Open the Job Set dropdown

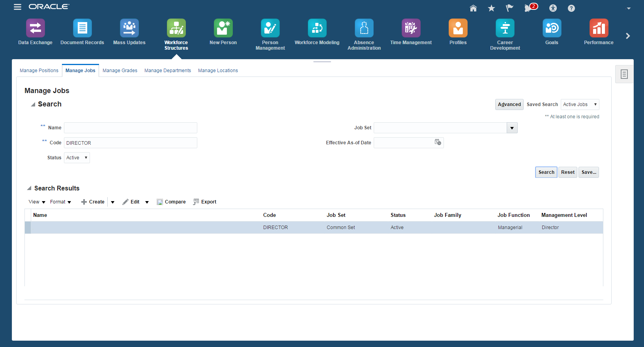tap(512, 128)
